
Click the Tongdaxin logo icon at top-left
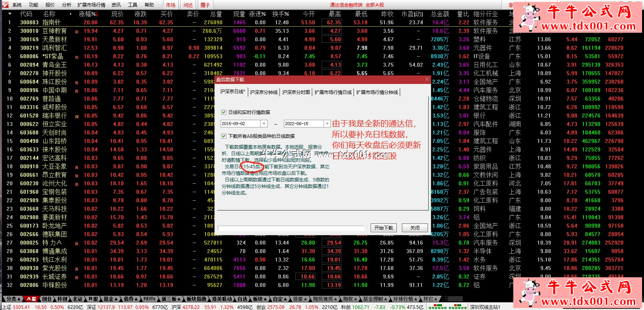[x=5, y=5]
